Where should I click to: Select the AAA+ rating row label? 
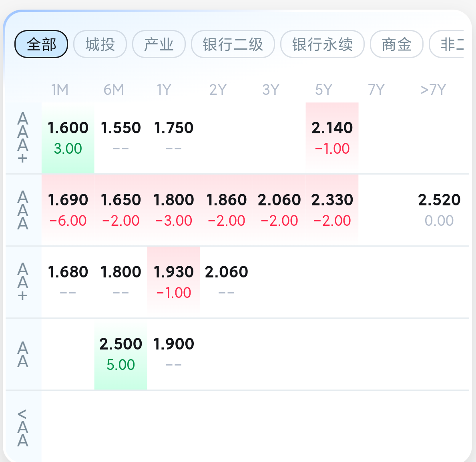point(23,137)
